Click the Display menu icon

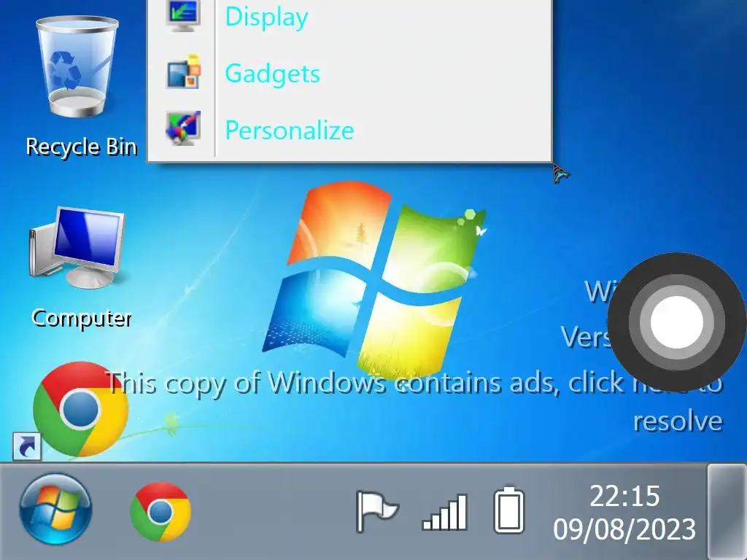pos(183,15)
